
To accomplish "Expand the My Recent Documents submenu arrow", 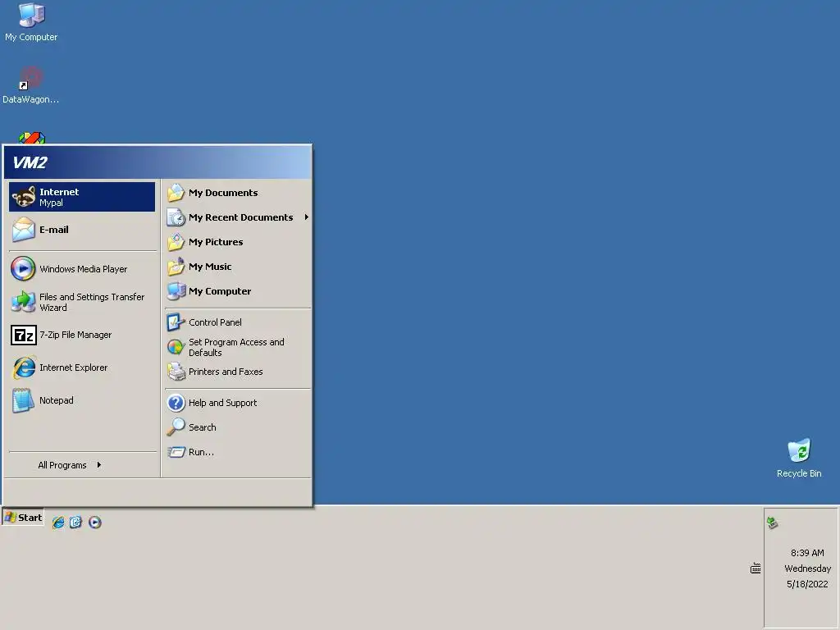I will coord(307,217).
